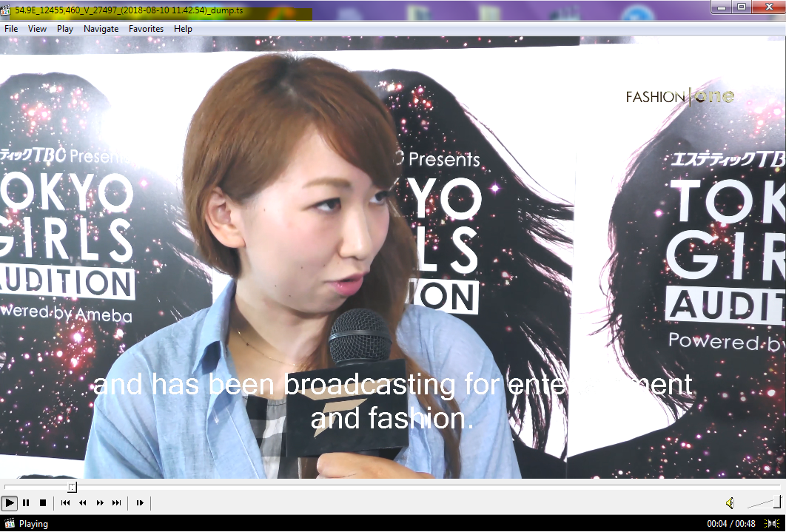Click the audio status icon in status bar
Image resolution: width=786 pixels, height=532 pixels.
tap(771, 524)
